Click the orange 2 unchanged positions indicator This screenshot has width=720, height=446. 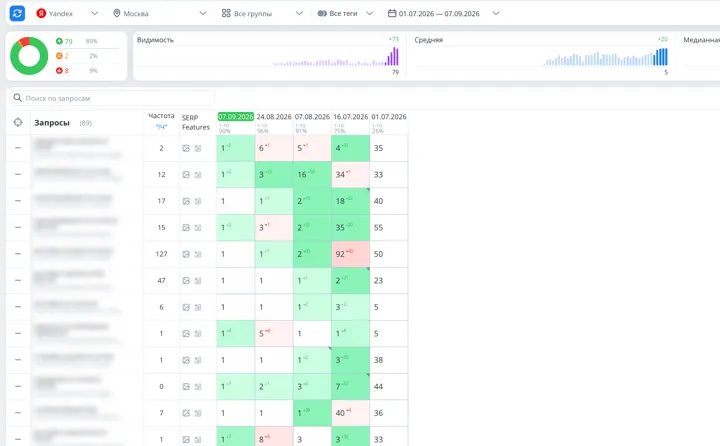62,56
